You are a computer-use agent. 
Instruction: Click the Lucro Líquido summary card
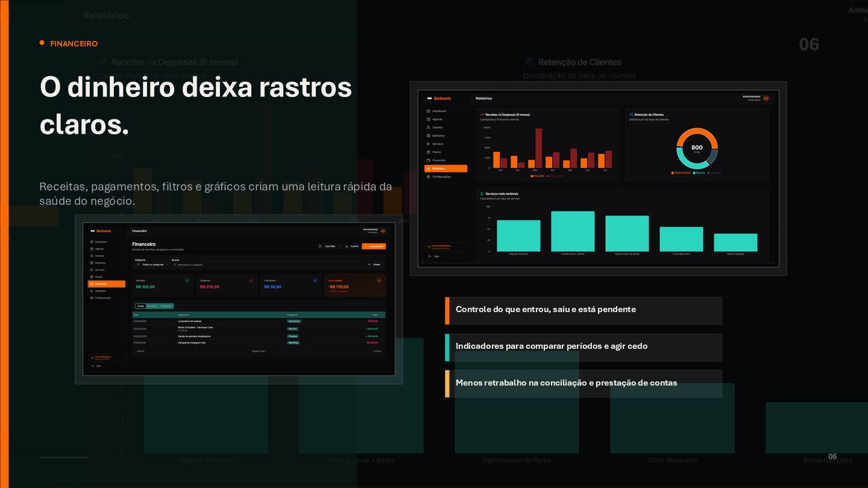(x=356, y=286)
